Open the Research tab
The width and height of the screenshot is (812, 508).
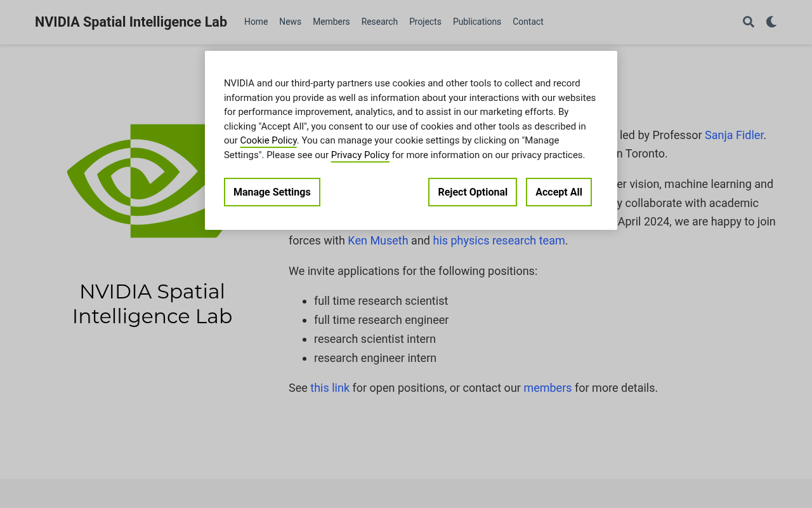379,22
